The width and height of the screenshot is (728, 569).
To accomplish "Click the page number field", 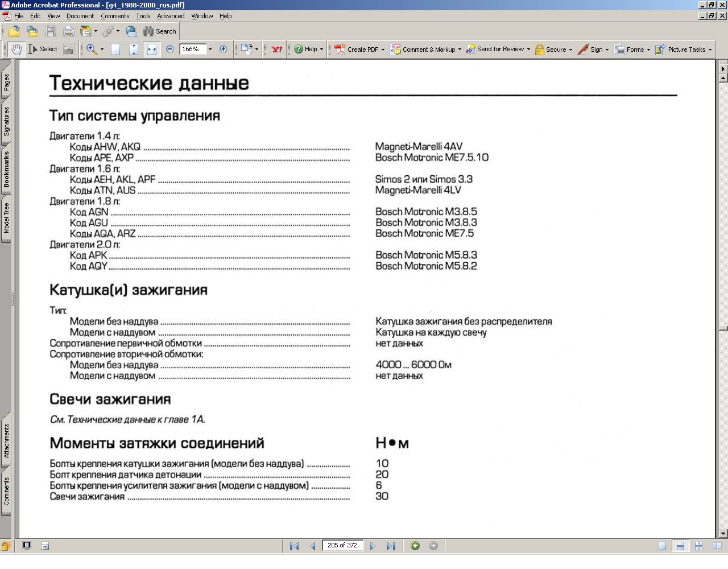I will coord(342,545).
